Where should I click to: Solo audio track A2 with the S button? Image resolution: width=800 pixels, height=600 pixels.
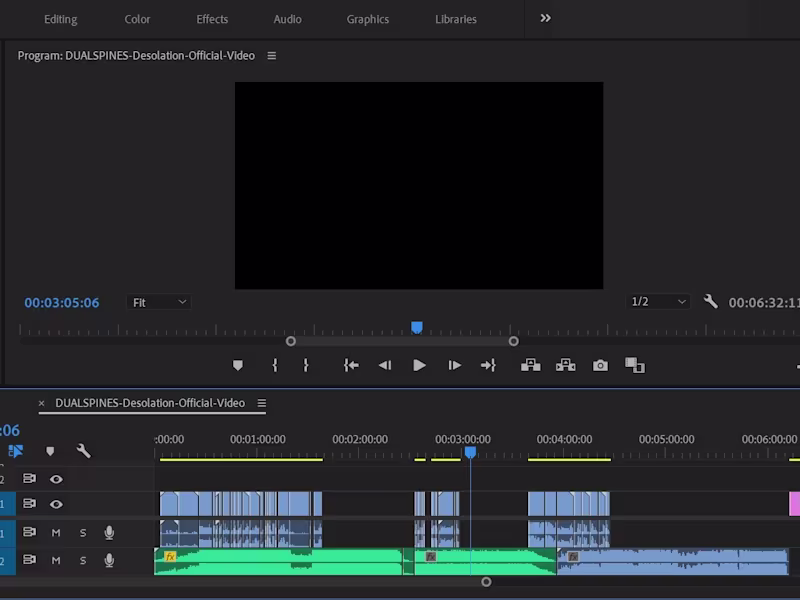coord(83,561)
